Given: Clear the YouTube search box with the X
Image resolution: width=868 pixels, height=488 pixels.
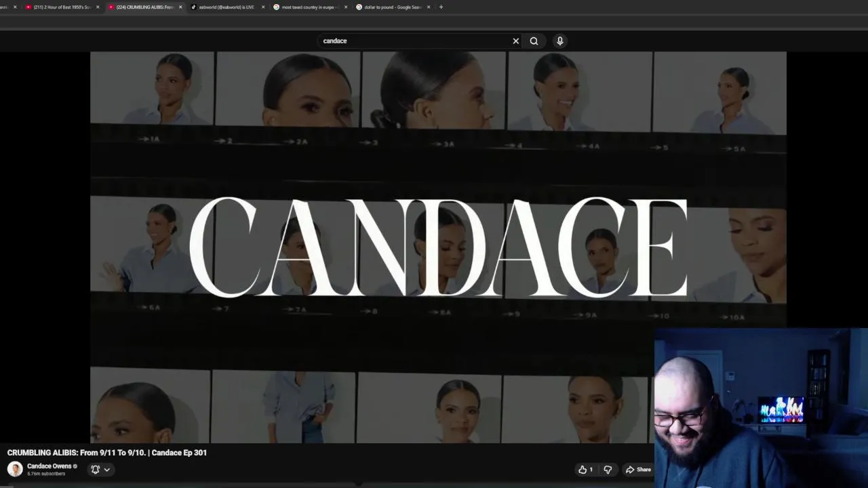Looking at the screenshot, I should pos(515,41).
